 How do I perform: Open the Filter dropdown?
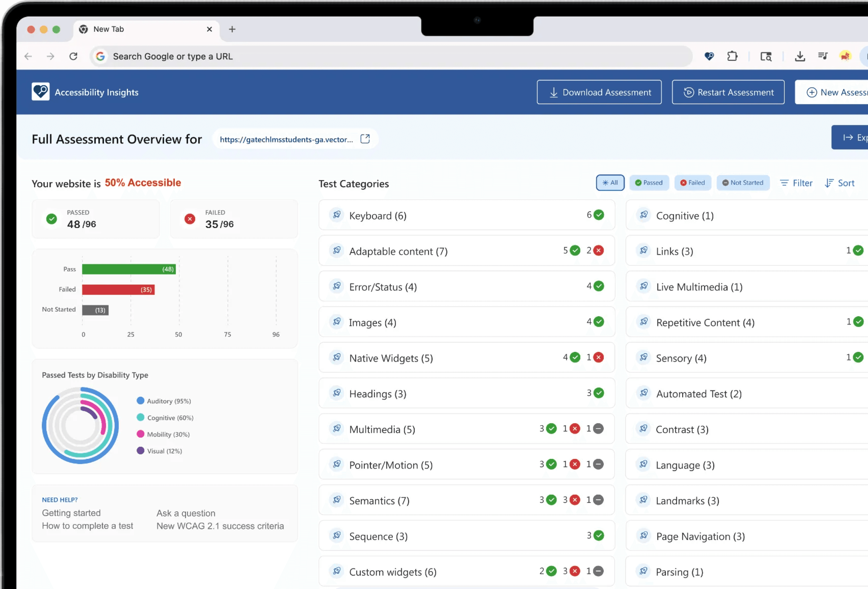tap(796, 183)
